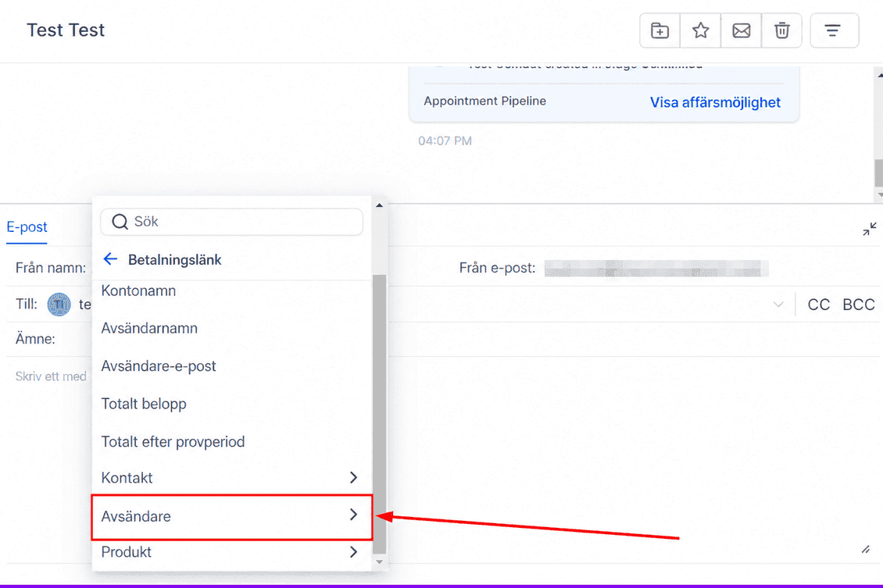Add BCC recipients
Viewport: 883px width, 588px height.
(858, 305)
